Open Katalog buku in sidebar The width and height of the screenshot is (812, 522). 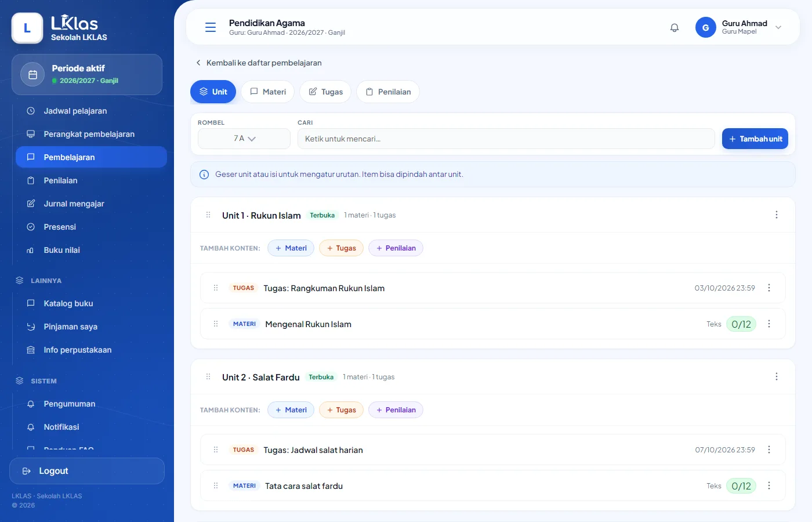tap(91, 303)
